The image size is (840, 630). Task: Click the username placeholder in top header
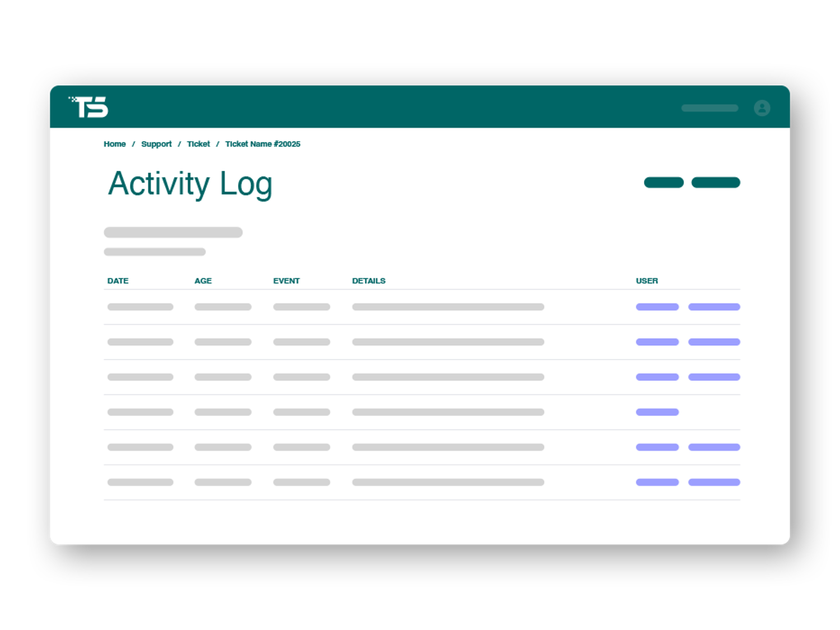[x=710, y=108]
